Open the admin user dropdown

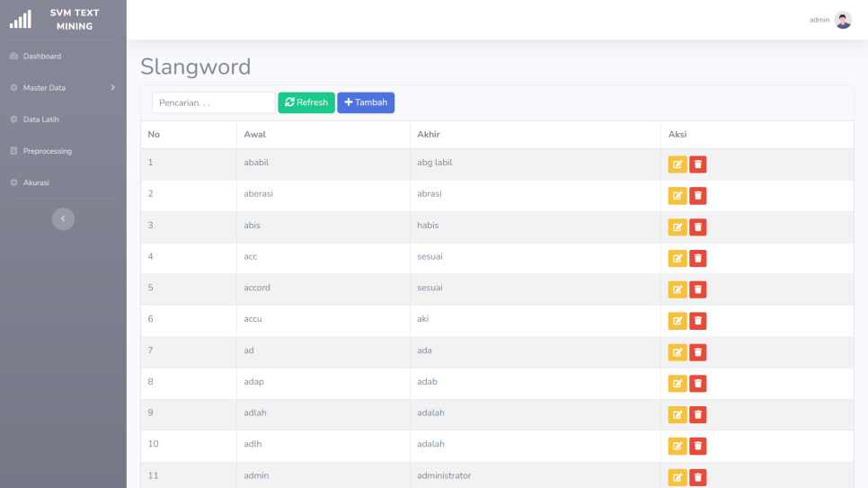[819, 20]
